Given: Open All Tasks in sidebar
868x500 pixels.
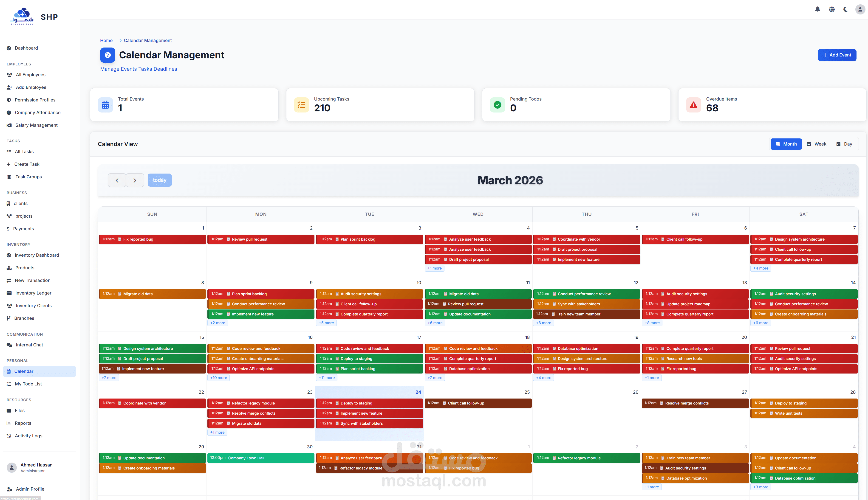Looking at the screenshot, I should (24, 152).
